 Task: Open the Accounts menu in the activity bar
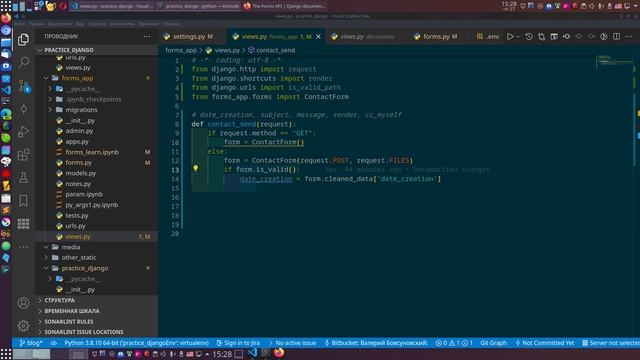pyautogui.click(x=23, y=303)
